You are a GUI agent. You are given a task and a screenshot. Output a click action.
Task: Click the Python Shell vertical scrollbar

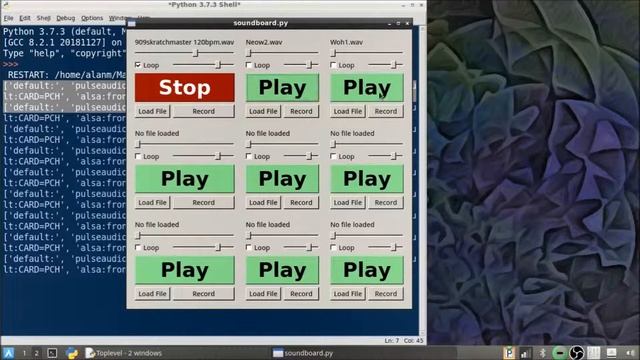click(422, 180)
